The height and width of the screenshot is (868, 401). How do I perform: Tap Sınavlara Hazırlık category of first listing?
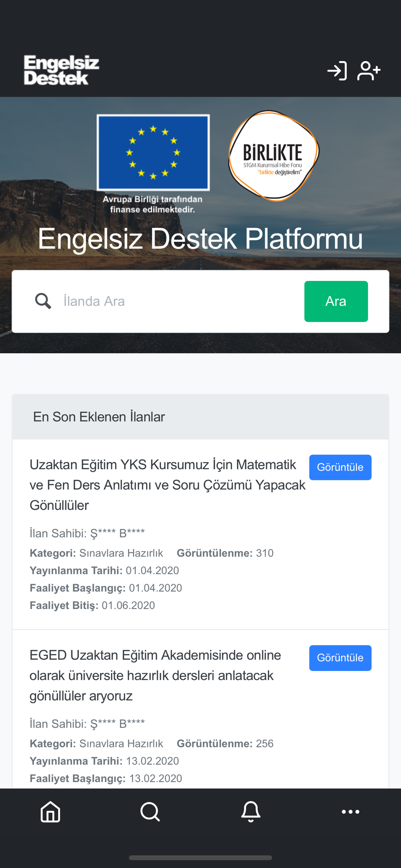[121, 553]
